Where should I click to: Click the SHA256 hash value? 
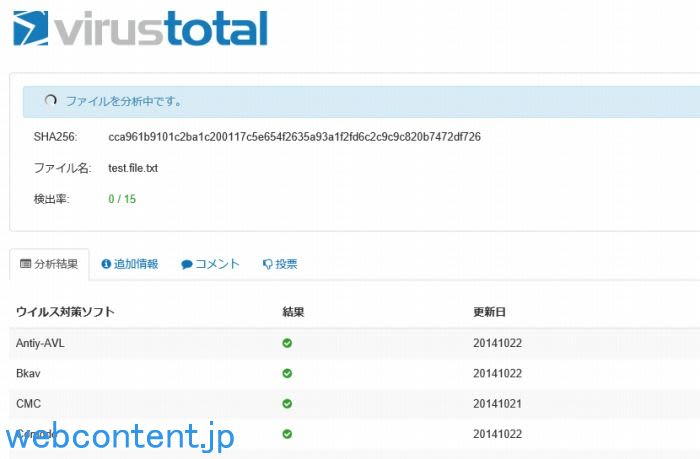coord(294,136)
